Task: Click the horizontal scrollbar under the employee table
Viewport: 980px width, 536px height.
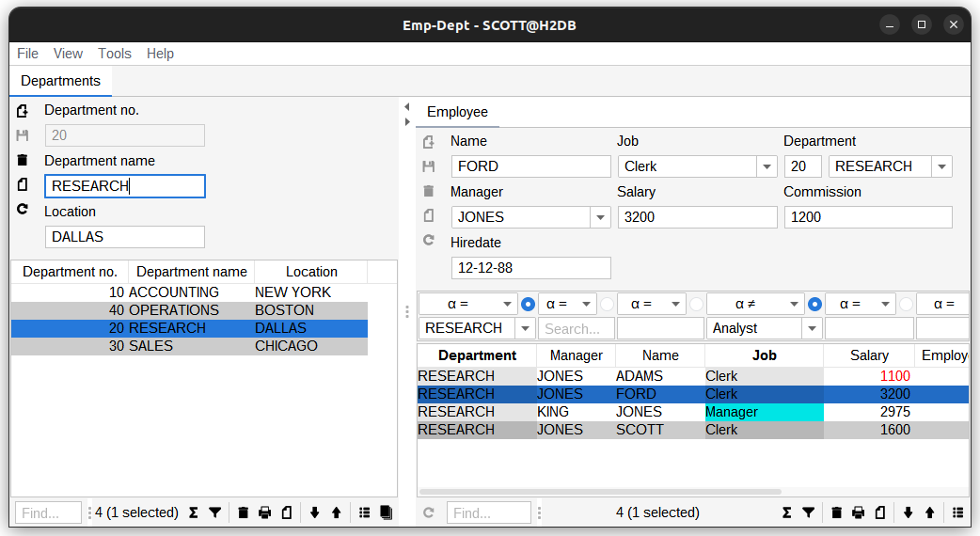Action: [600, 492]
